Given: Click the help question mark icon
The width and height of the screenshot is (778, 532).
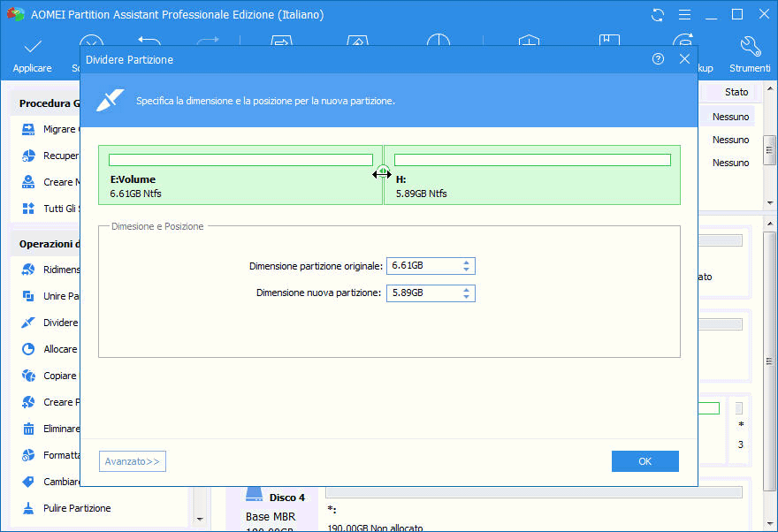Looking at the screenshot, I should [658, 59].
